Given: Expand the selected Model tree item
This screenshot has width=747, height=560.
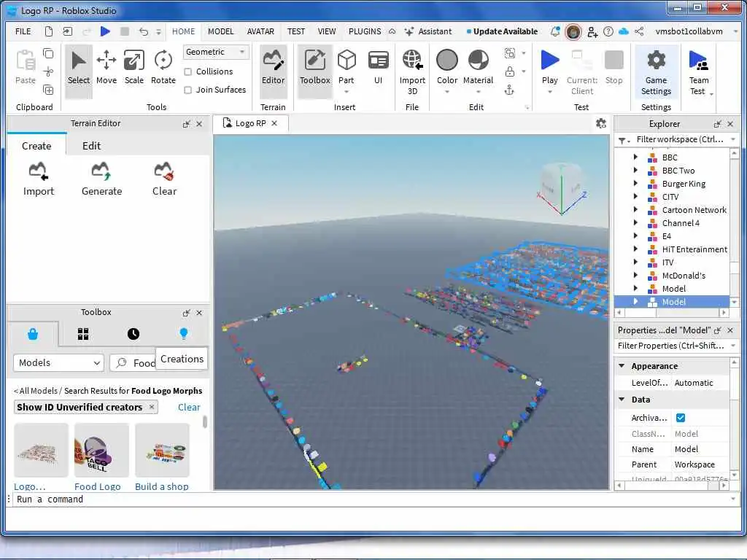Looking at the screenshot, I should coord(635,301).
